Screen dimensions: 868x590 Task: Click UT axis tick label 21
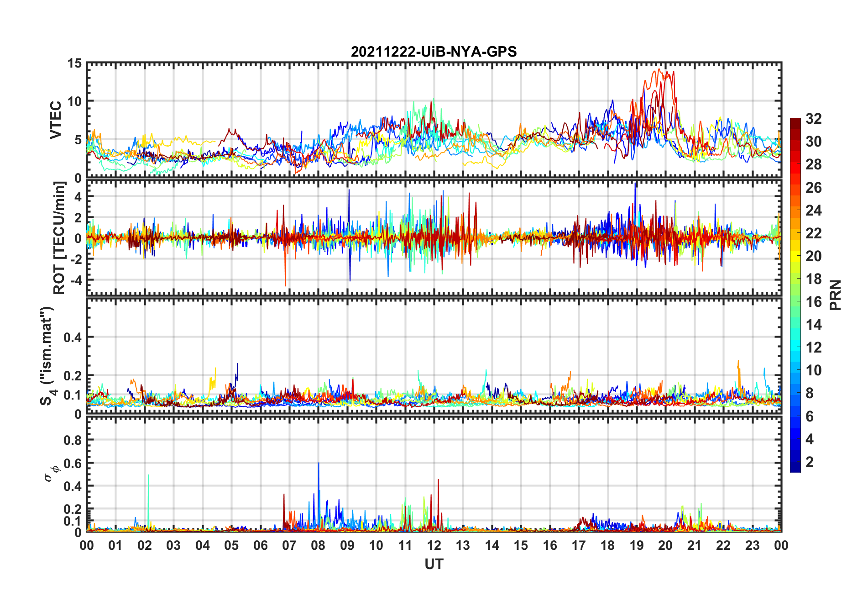[694, 545]
